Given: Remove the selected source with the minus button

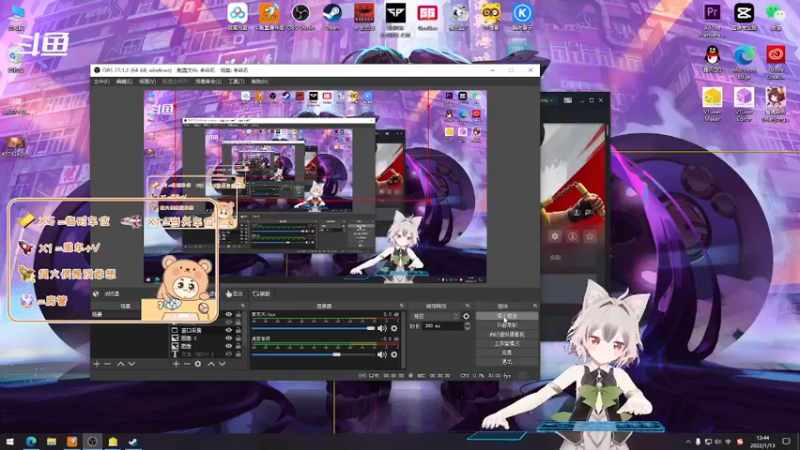Looking at the screenshot, I should (187, 364).
